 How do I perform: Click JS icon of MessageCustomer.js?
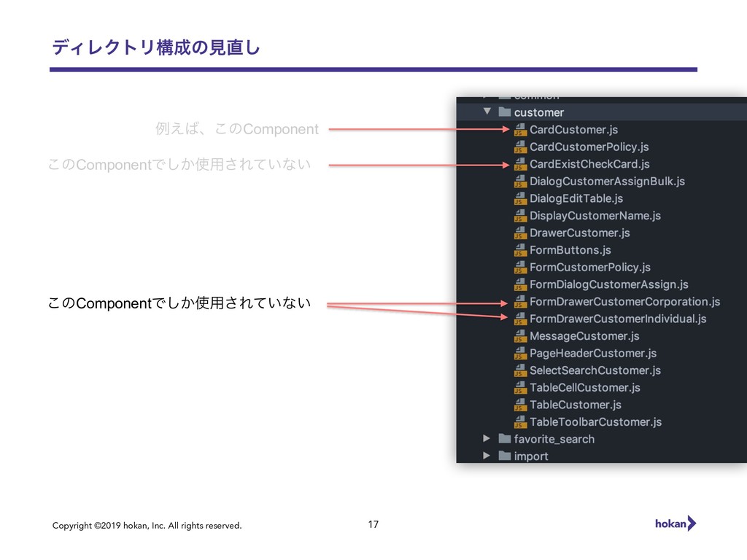tap(520, 335)
